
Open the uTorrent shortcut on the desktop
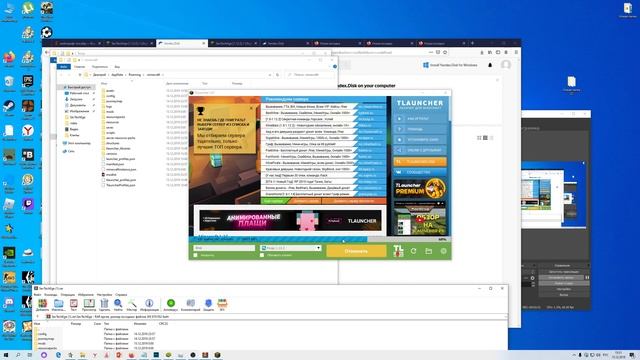(x=28, y=10)
